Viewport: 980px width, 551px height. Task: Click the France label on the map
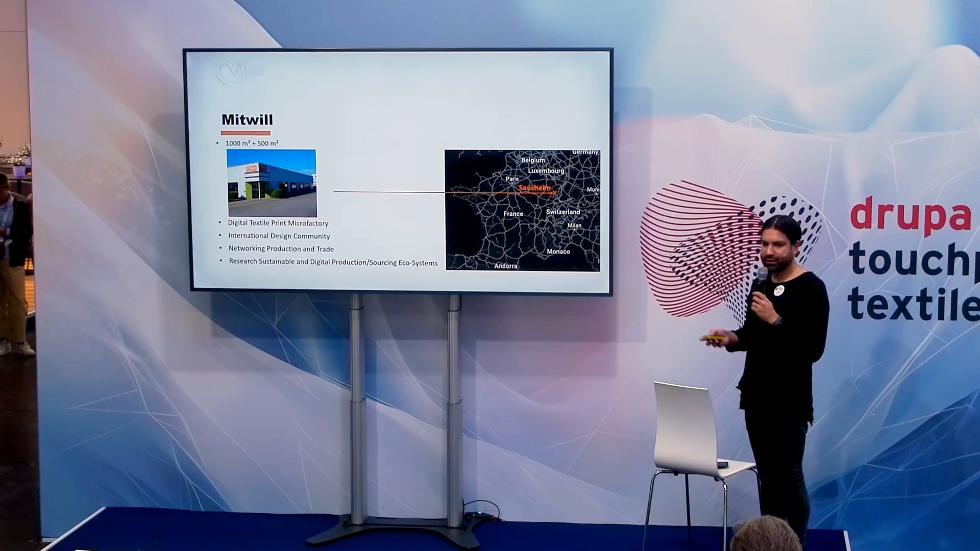[x=513, y=214]
